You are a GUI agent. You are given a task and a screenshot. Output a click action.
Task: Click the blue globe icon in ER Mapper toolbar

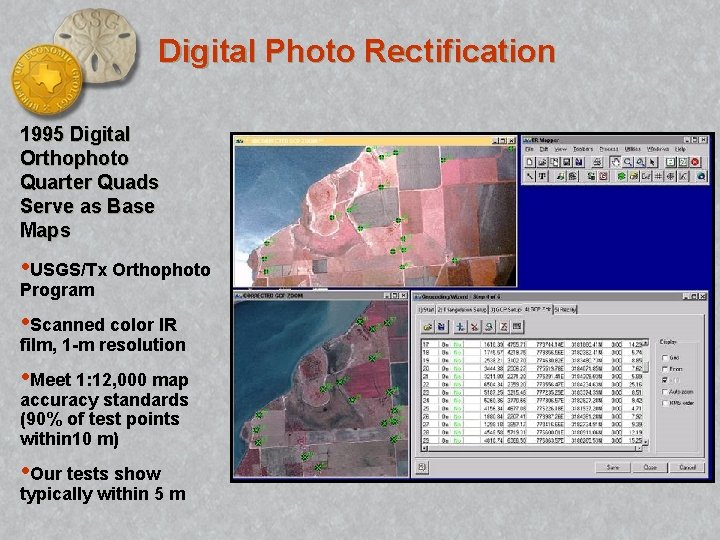[x=701, y=176]
